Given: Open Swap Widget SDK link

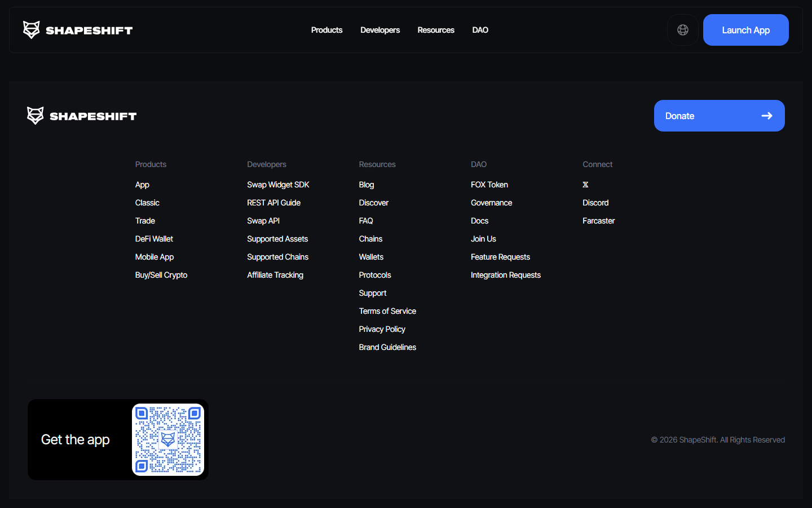Looking at the screenshot, I should 278,185.
